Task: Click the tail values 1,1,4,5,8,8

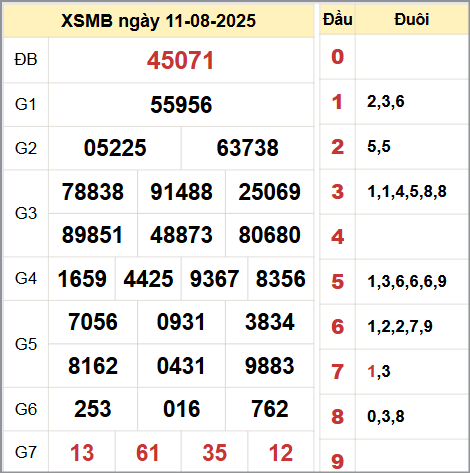Action: tap(407, 192)
